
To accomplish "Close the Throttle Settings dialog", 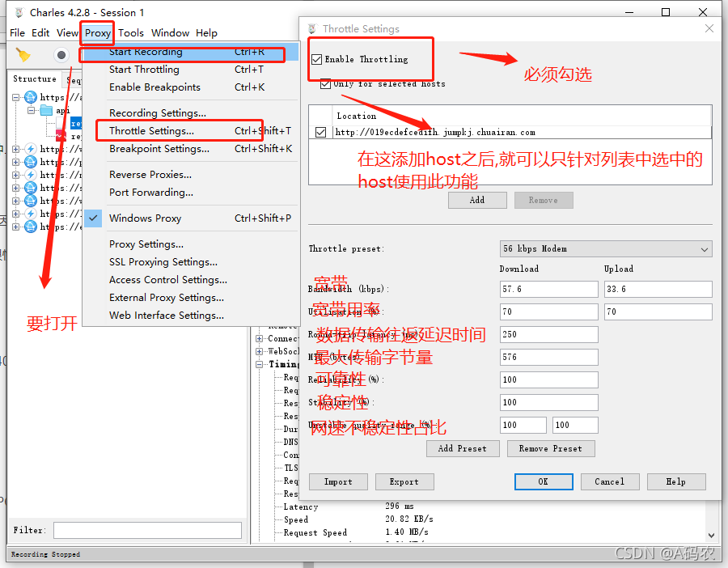I will click(709, 29).
